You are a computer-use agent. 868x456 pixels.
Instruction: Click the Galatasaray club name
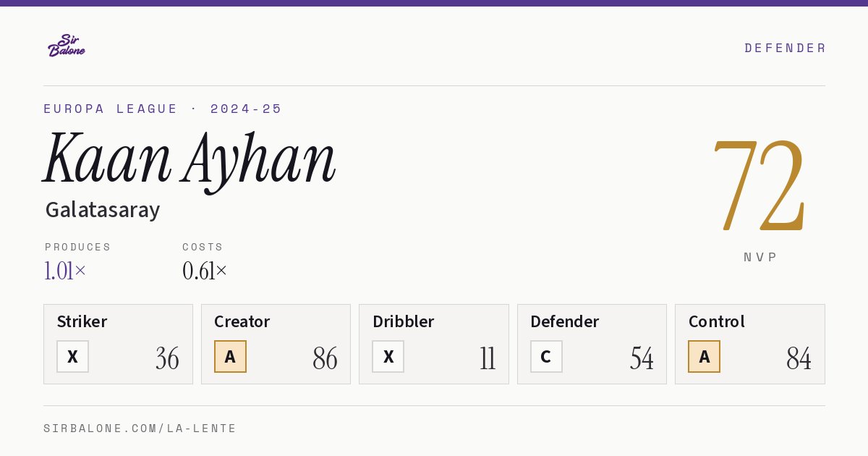pyautogui.click(x=103, y=211)
